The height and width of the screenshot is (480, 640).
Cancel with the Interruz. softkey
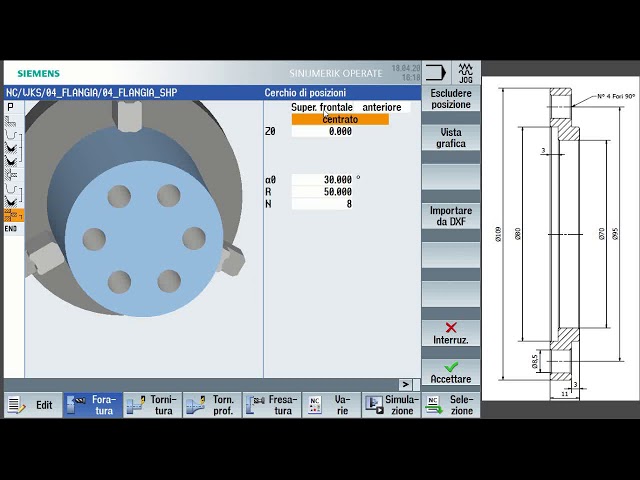451,333
